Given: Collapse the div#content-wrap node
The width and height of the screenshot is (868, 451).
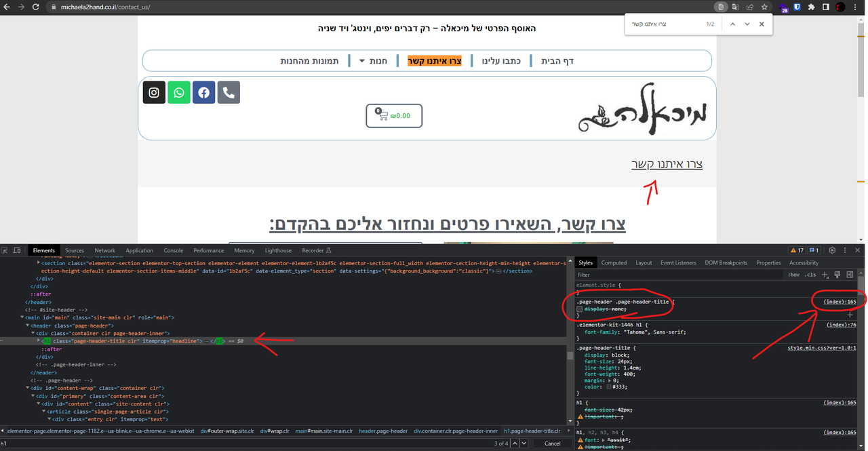Looking at the screenshot, I should (x=27, y=387).
